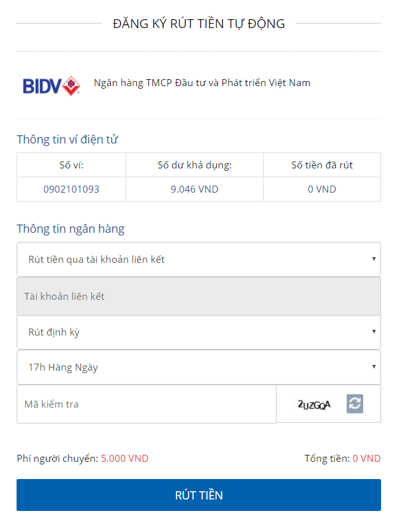Click the BIDV bank logo
Image resolution: width=411 pixels, height=532 pixels.
51,85
